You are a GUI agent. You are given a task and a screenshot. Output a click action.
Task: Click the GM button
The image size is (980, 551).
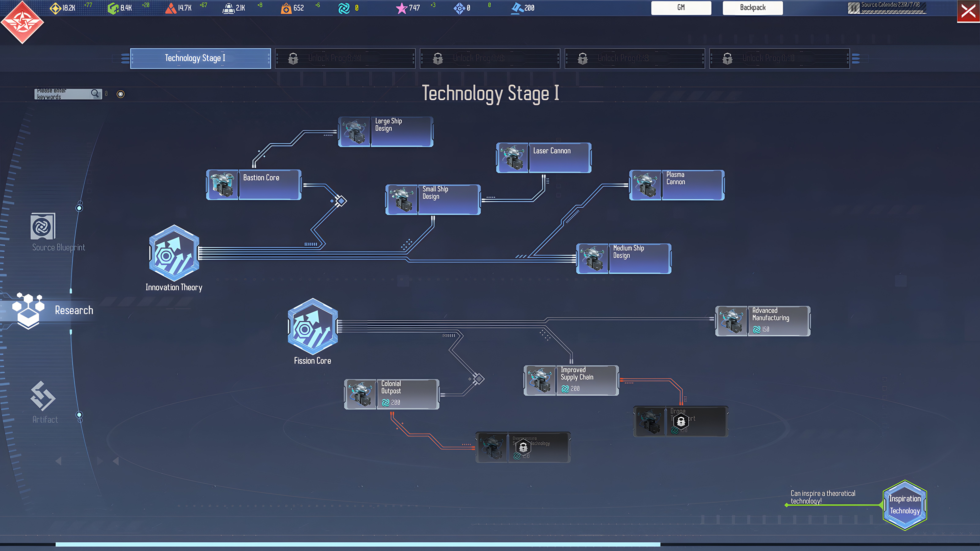[x=681, y=8]
